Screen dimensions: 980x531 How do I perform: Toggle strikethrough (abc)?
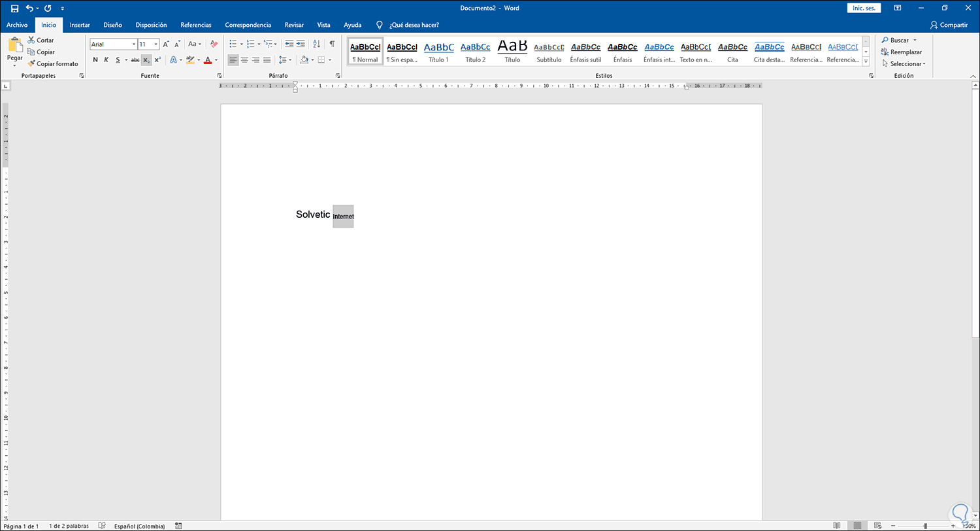(135, 60)
